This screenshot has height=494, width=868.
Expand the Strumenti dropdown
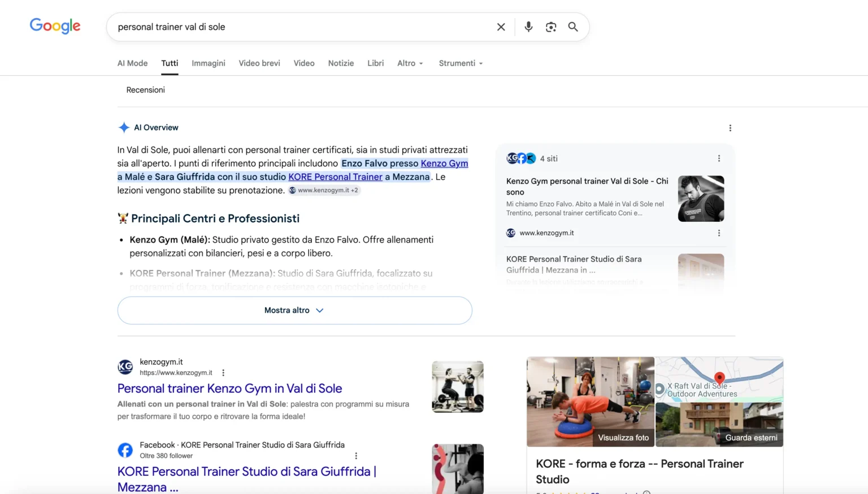tap(461, 63)
